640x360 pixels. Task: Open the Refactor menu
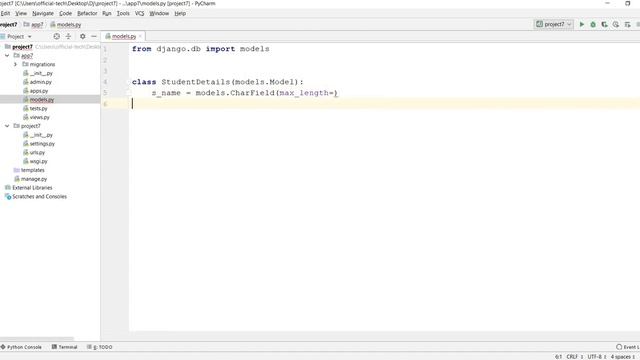(x=87, y=13)
